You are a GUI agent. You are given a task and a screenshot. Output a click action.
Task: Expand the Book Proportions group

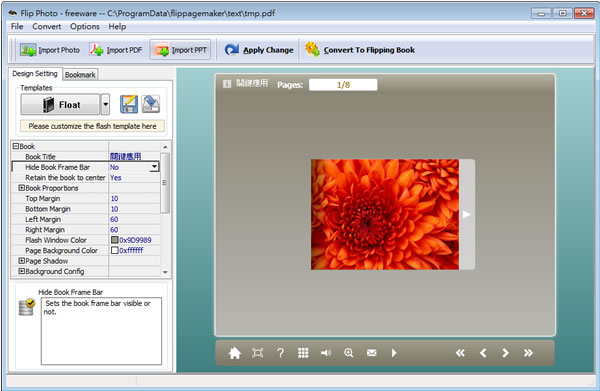pos(22,188)
